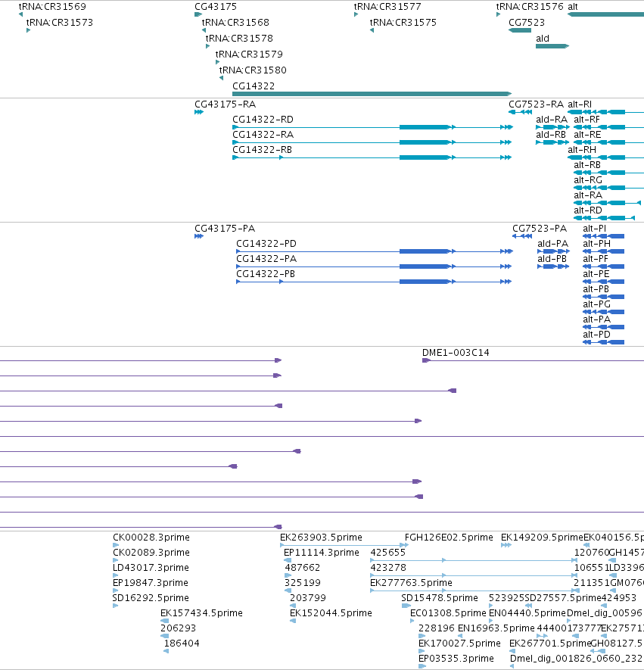Viewport: 644px width, 670px height.
Task: Select protein CG14322-PB label
Action: point(266,274)
